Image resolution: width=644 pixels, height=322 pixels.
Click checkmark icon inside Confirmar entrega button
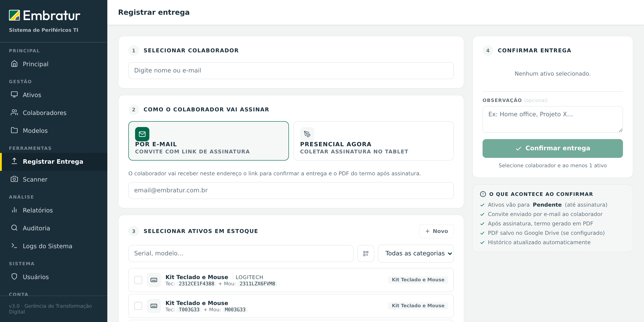[x=519, y=148]
